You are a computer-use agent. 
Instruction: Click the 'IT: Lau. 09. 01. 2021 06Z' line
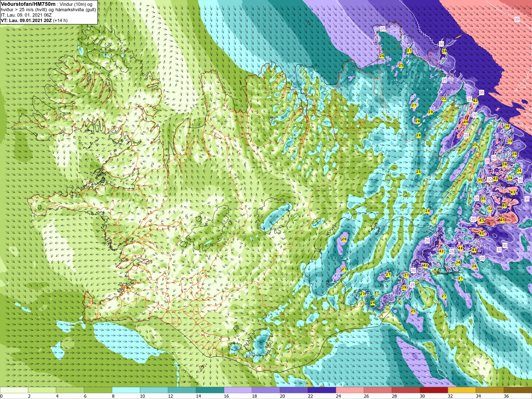pyautogui.click(x=26, y=15)
